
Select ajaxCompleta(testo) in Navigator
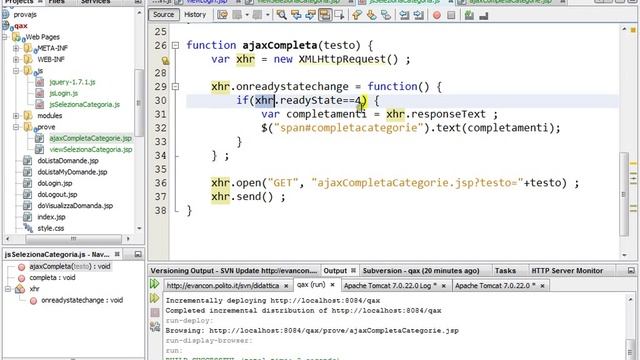pyautogui.click(x=70, y=267)
